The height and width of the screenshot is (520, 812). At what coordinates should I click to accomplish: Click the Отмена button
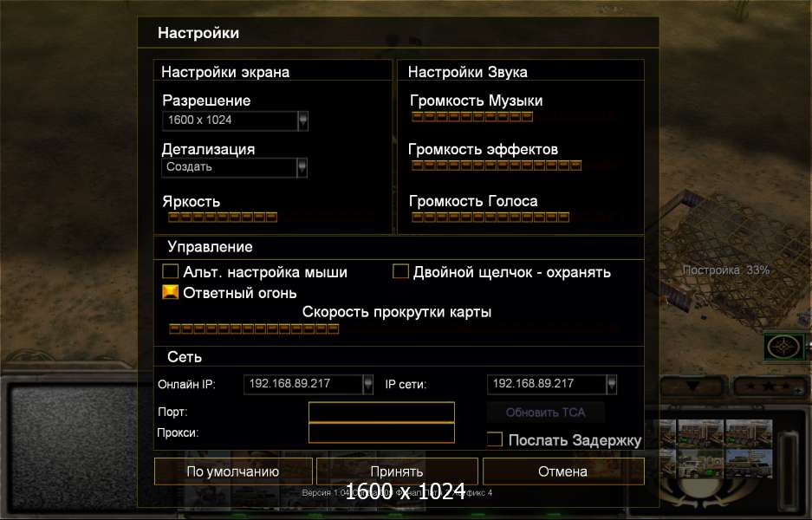point(563,471)
